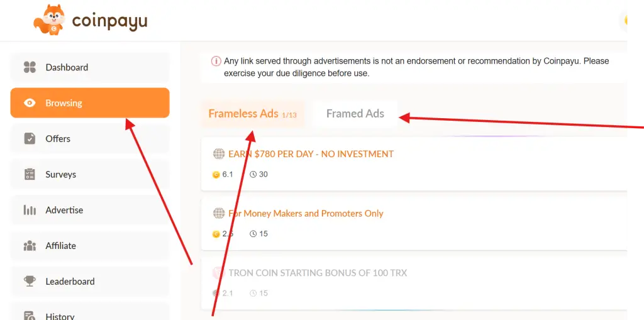Click the info icon in the disclaimer notice
This screenshot has width=644, height=320.
click(x=216, y=62)
